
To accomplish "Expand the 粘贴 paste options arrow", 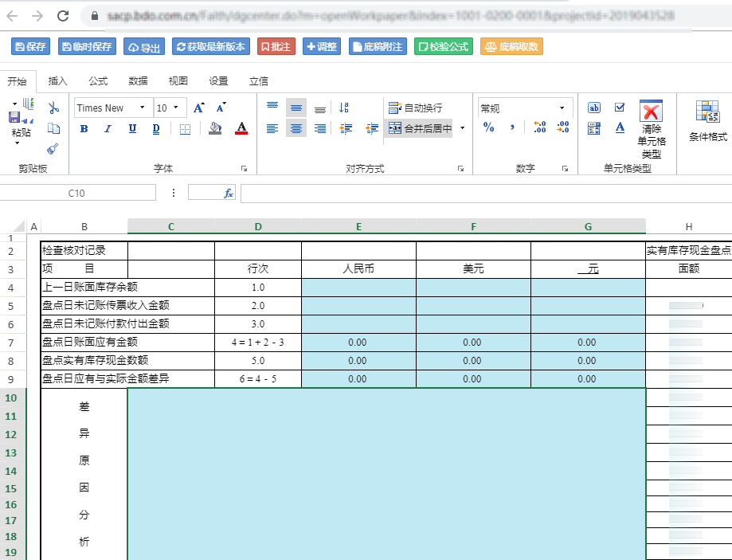I will 18,143.
